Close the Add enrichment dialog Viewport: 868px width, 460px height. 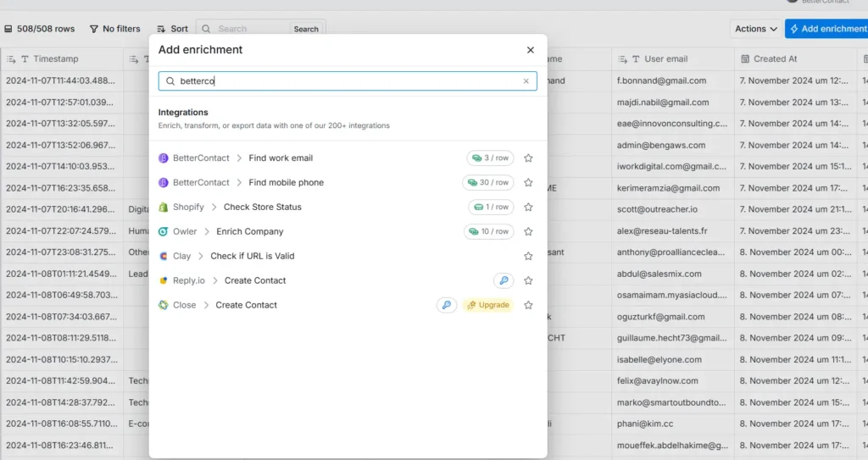tap(531, 50)
